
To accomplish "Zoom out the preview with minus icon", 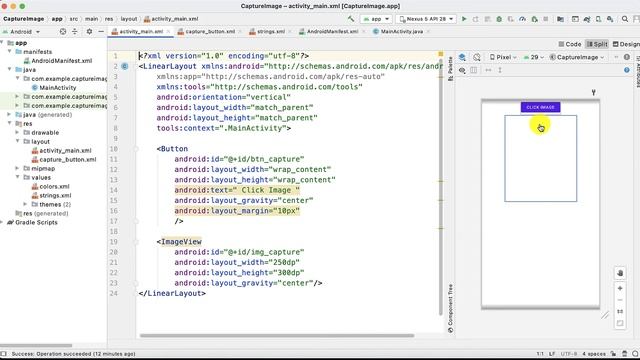I will click(620, 300).
